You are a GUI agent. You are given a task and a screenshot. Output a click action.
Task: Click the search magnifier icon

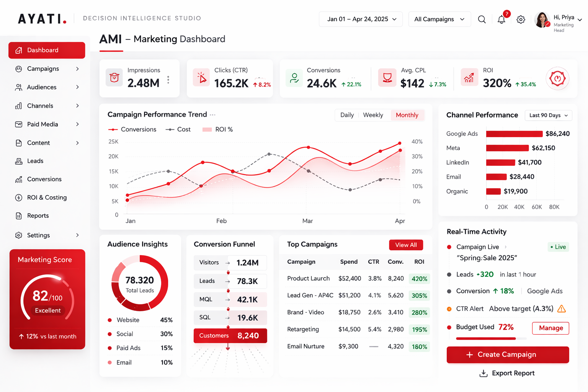click(482, 19)
